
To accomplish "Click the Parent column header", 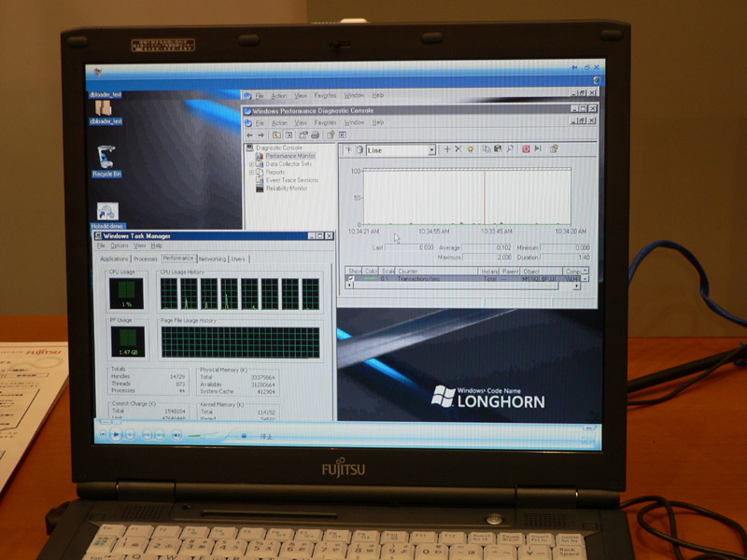I will pos(510,271).
